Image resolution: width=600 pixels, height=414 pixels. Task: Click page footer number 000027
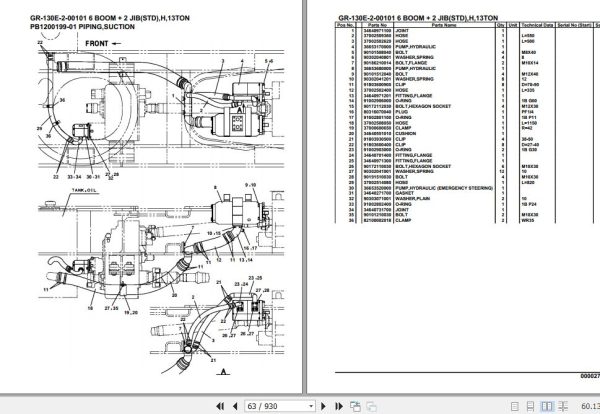click(x=590, y=377)
